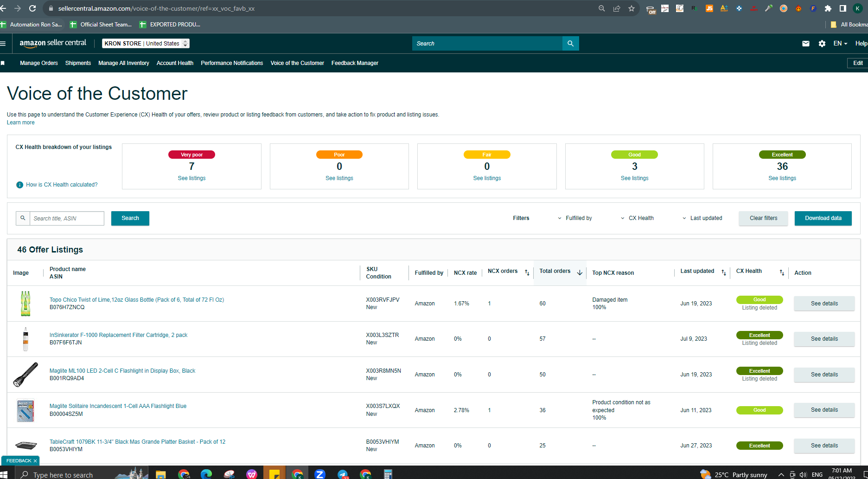Bookmark this page with the star icon

pos(632,8)
